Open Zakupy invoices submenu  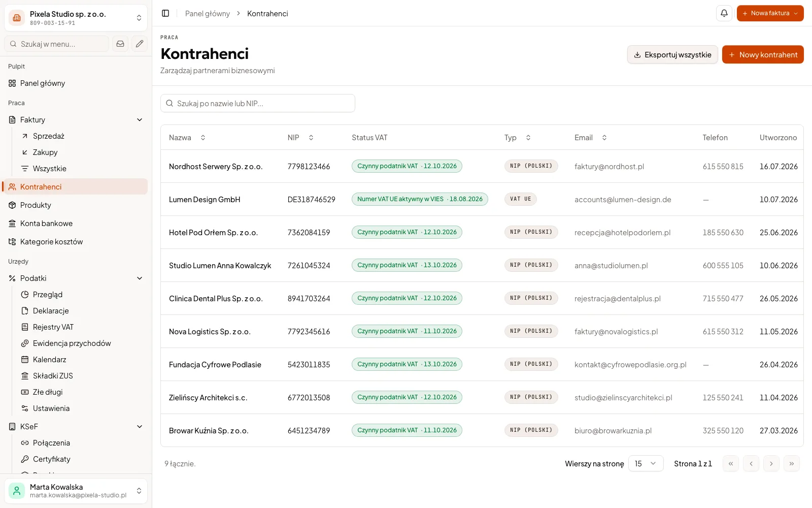click(x=82, y=152)
